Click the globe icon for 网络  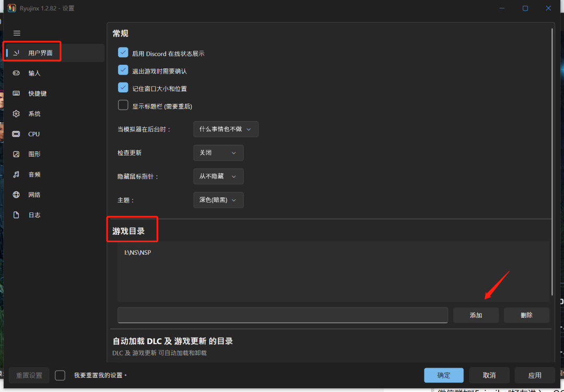tap(17, 195)
